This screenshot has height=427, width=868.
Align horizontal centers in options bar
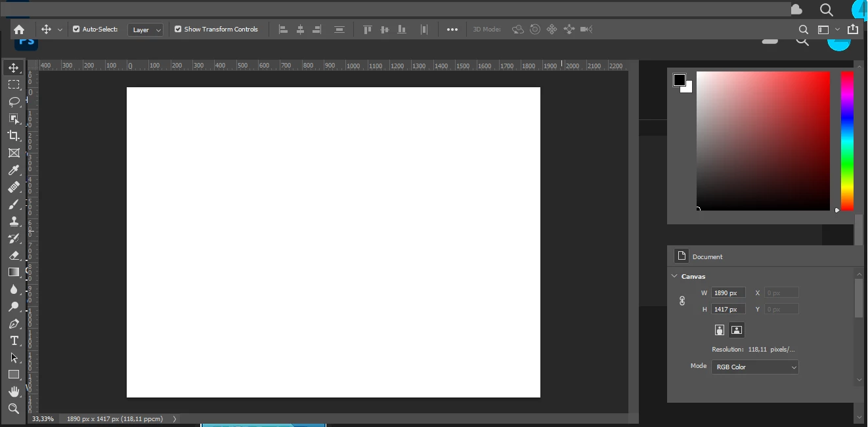tap(301, 30)
